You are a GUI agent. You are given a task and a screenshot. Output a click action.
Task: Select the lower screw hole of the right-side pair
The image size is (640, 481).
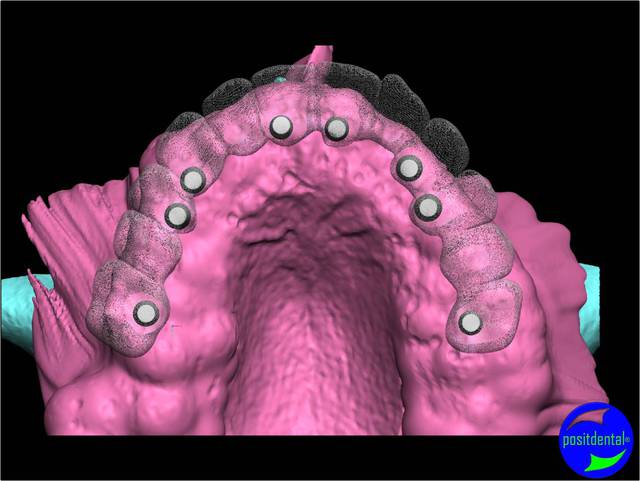click(427, 207)
